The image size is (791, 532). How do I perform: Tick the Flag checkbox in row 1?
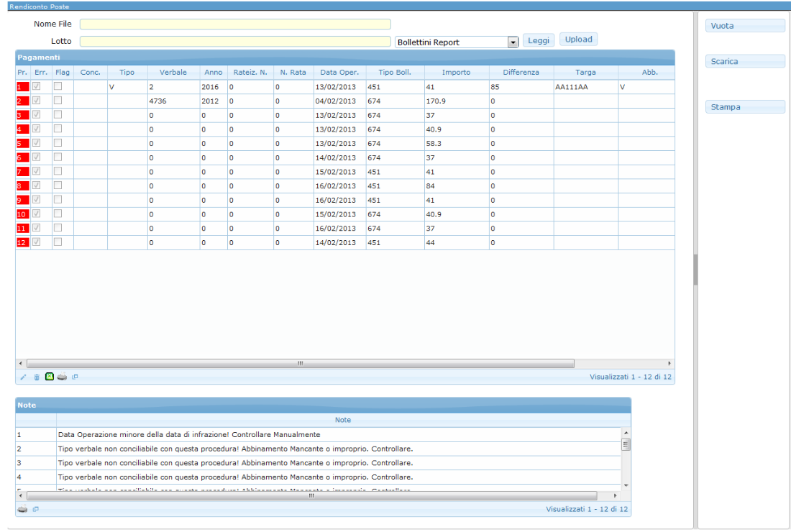pos(58,87)
